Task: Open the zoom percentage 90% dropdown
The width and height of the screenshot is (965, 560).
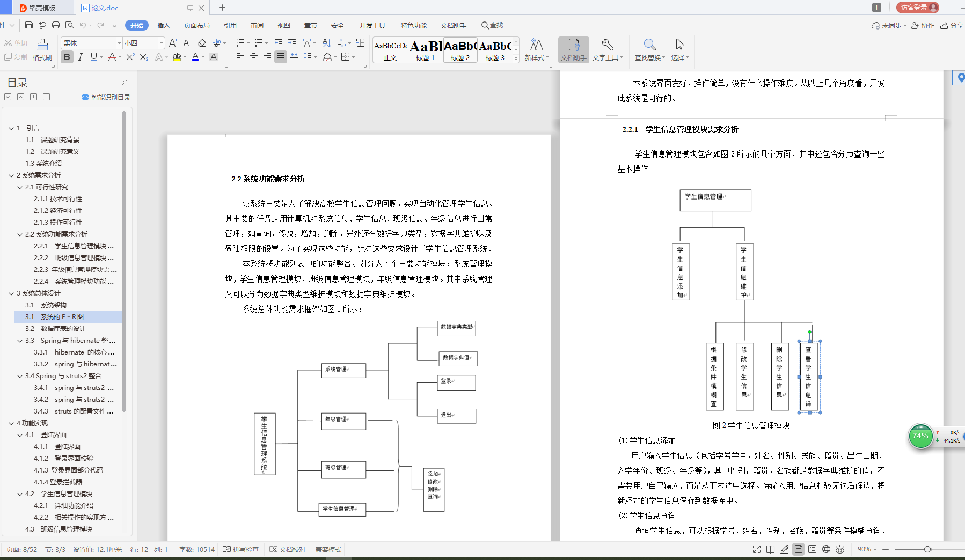Action: 866,549
